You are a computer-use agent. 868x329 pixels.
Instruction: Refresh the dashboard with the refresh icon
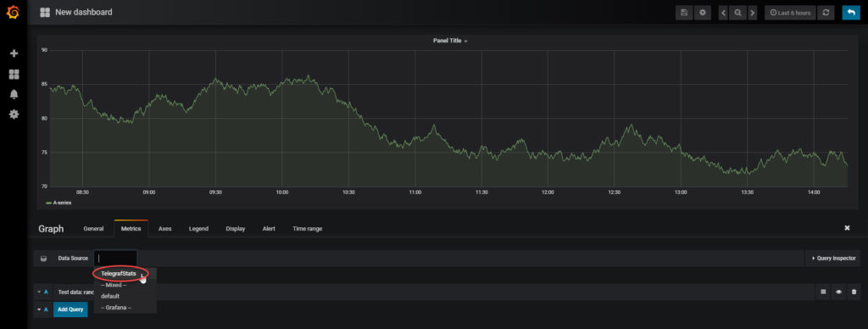tap(826, 12)
